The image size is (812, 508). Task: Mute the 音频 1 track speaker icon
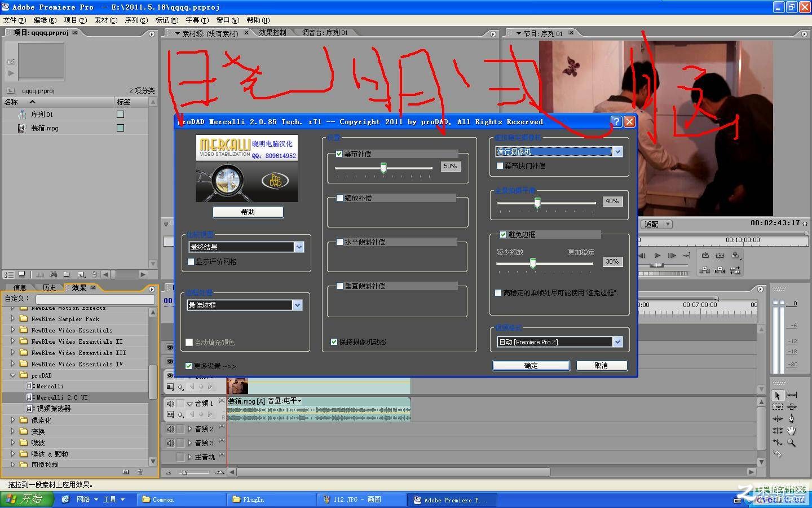coord(170,403)
